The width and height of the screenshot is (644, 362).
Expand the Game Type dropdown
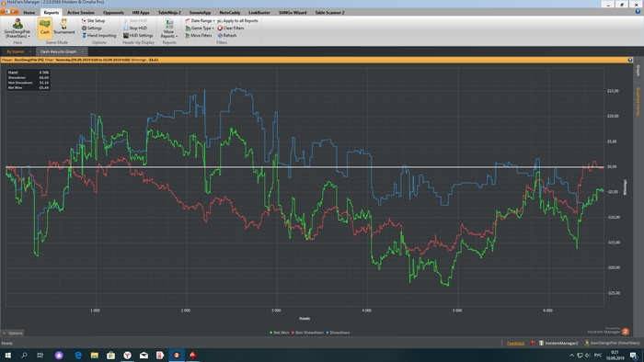click(x=200, y=28)
